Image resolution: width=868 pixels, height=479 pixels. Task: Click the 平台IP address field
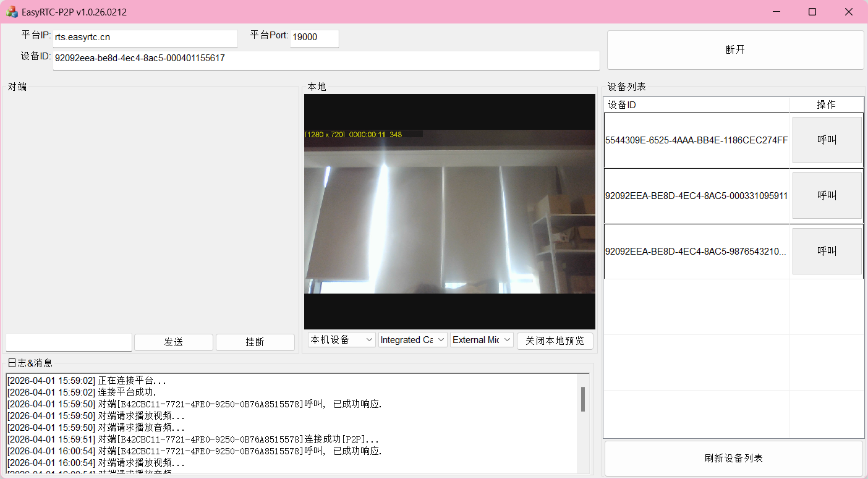[x=145, y=38]
